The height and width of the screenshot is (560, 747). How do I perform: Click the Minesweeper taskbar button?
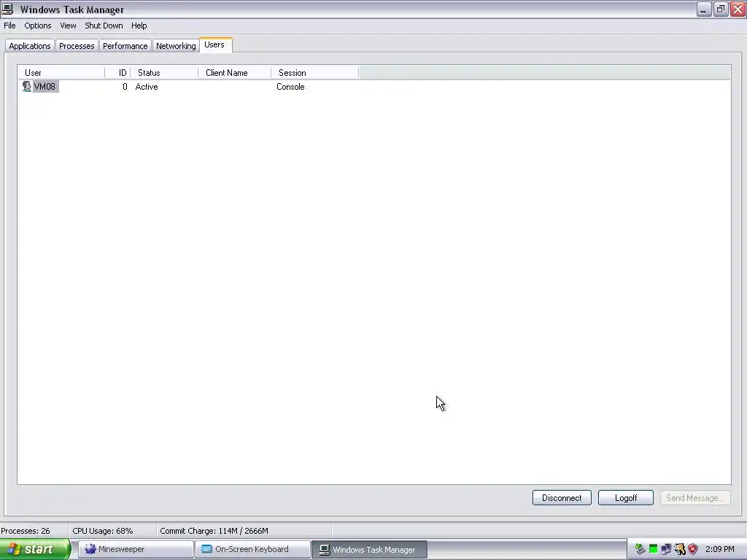tap(136, 549)
